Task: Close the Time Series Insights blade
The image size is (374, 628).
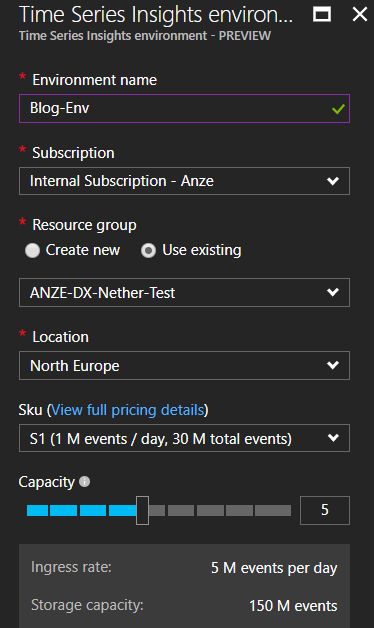Action: [x=360, y=15]
